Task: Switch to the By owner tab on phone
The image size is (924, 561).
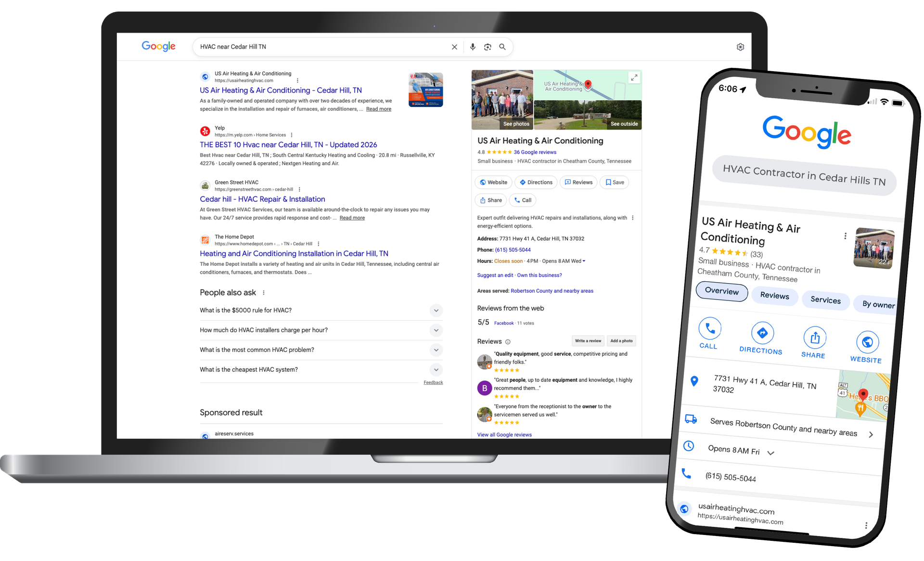Action: [x=876, y=304]
